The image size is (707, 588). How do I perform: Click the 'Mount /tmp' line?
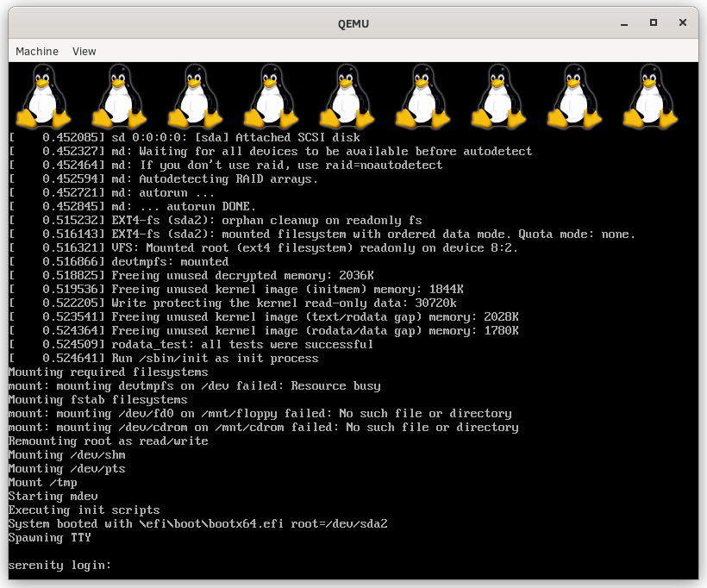(x=42, y=483)
